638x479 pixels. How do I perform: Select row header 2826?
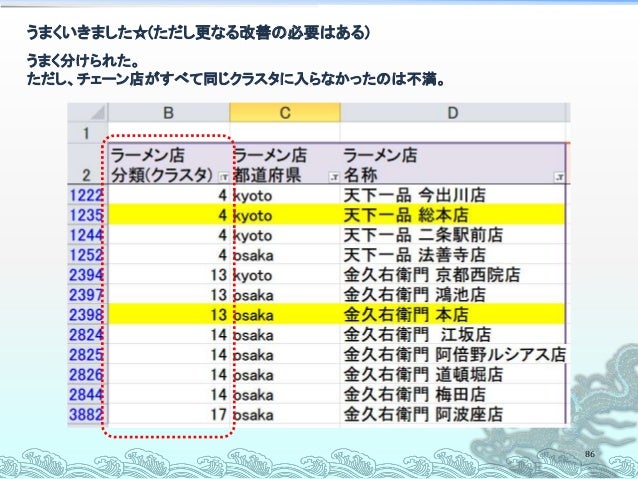click(86, 374)
